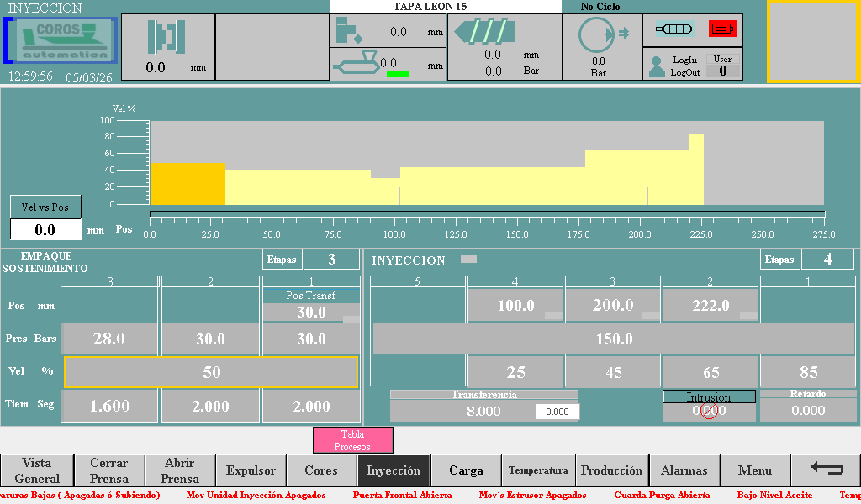Click the user login person icon
Image resolution: width=861 pixels, height=504 pixels.
[657, 66]
